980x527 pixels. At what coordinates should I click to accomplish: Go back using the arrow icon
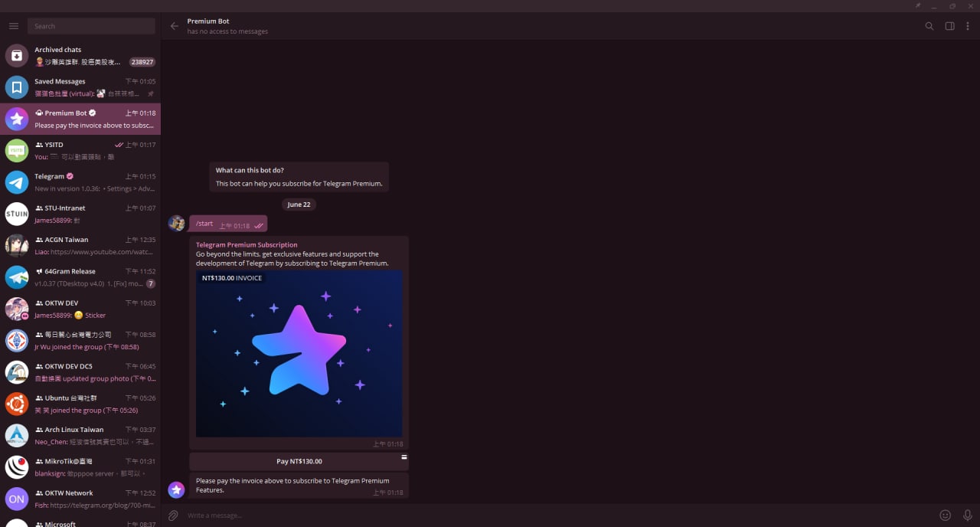(x=175, y=26)
